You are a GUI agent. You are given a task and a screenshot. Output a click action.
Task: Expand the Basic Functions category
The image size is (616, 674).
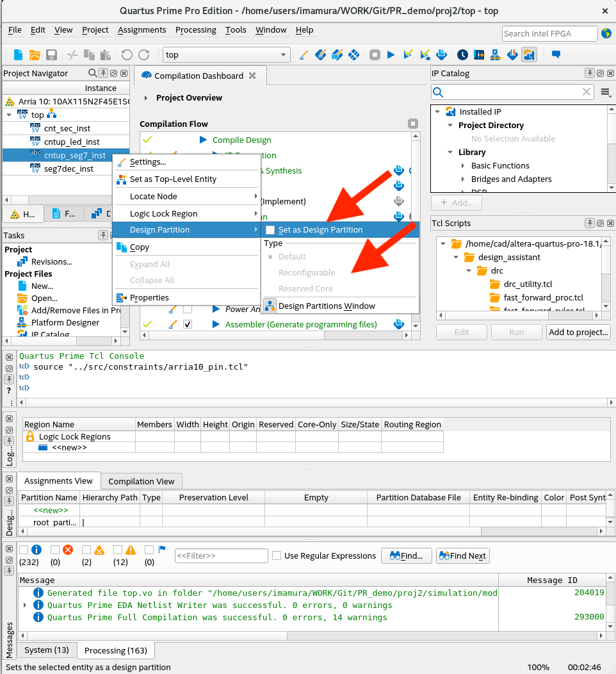tap(463, 165)
